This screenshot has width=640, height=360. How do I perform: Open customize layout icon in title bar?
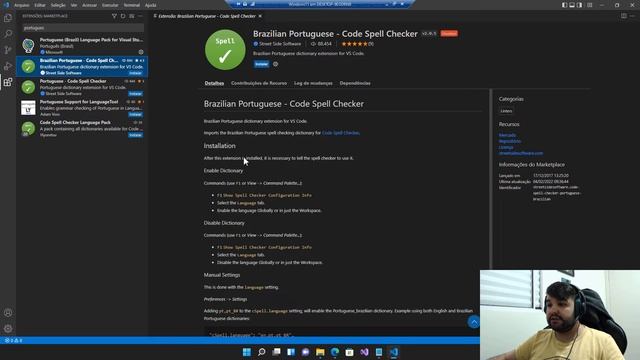[589, 5]
